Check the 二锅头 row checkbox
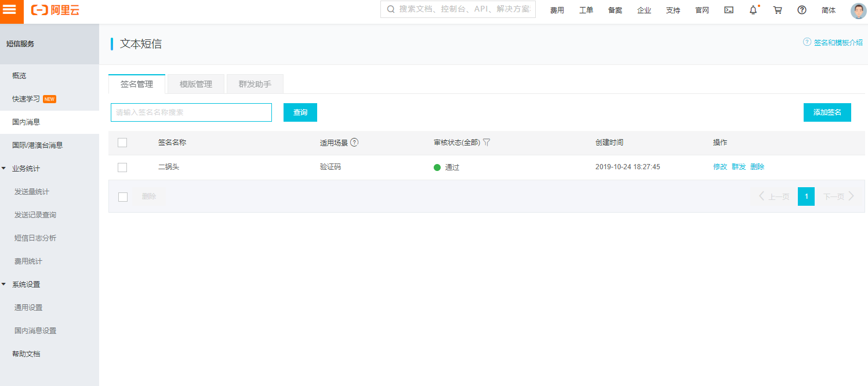This screenshot has height=386, width=868. [x=122, y=167]
